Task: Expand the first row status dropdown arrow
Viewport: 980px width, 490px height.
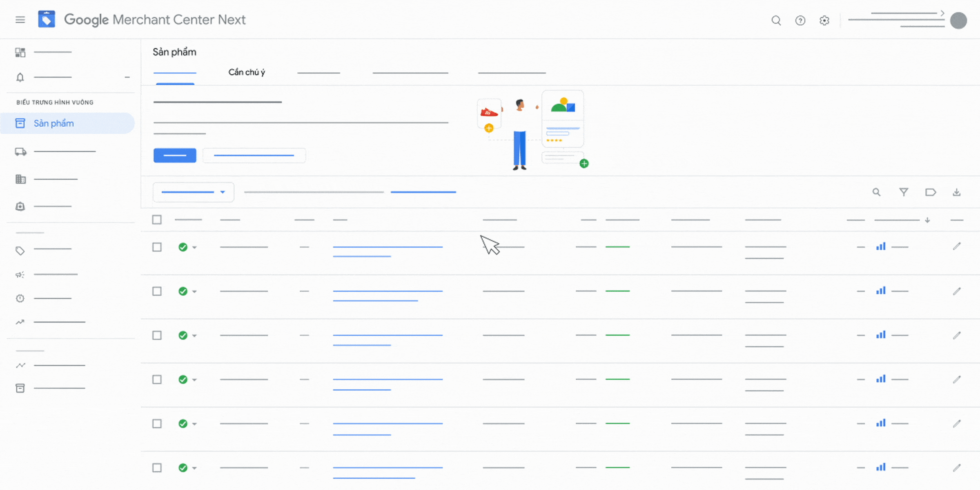Action: [194, 247]
